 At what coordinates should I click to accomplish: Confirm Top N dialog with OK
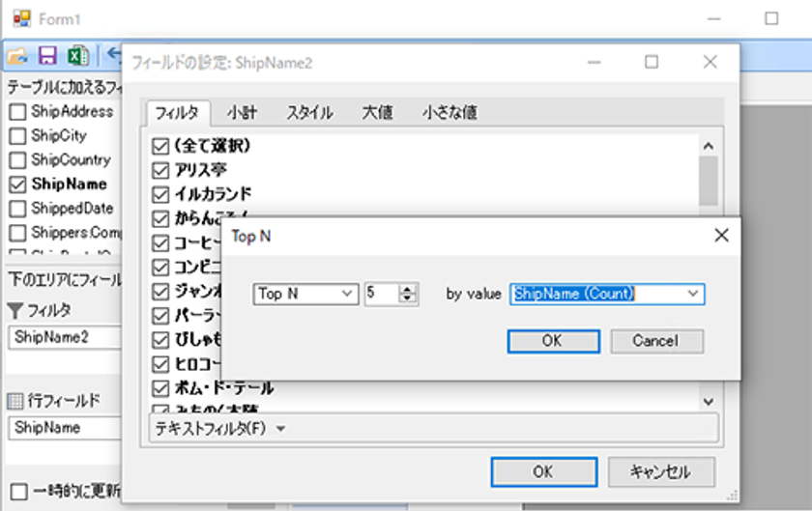click(554, 341)
